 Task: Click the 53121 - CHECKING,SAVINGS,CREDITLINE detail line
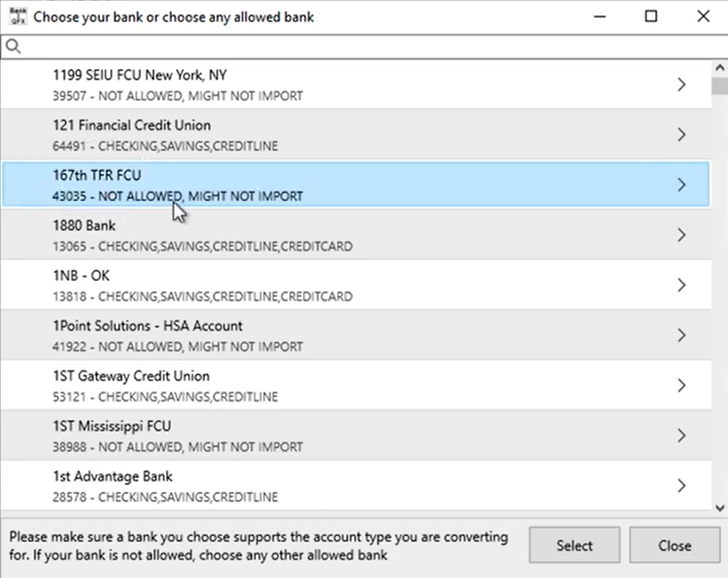click(x=165, y=397)
